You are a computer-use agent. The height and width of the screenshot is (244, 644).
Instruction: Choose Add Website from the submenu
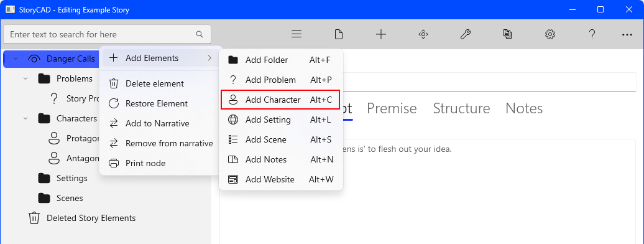[x=281, y=179]
